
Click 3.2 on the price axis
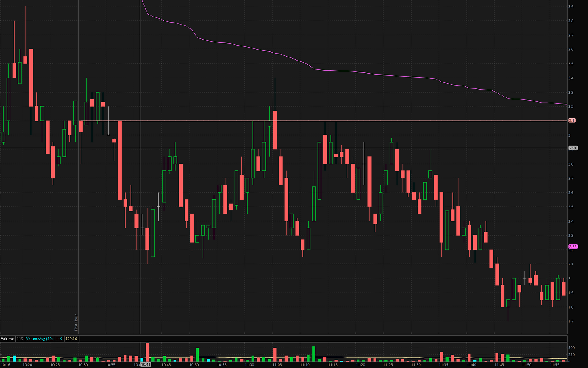[571, 107]
